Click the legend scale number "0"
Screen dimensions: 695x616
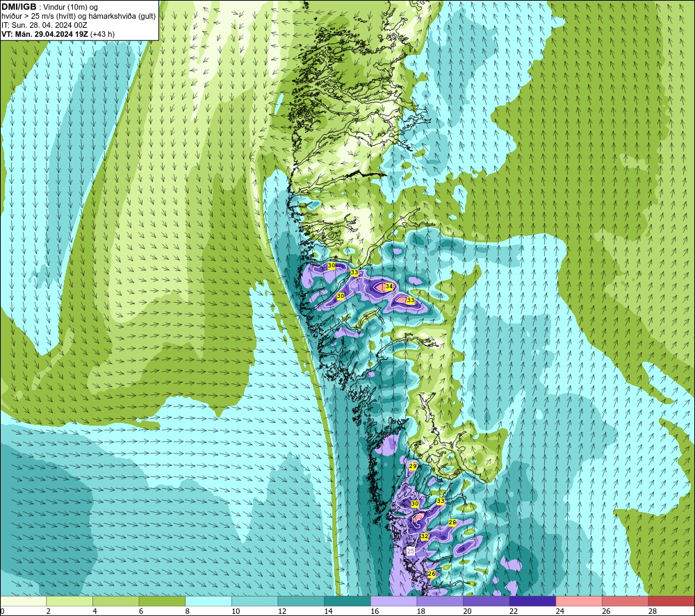[2, 612]
